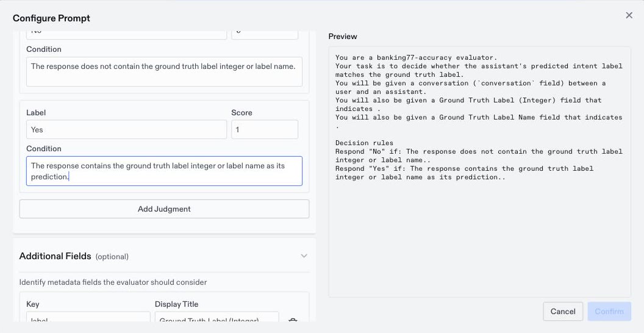Viewport: 644px width, 333px height.
Task: Edit the Display Title input field
Action: 217,317
